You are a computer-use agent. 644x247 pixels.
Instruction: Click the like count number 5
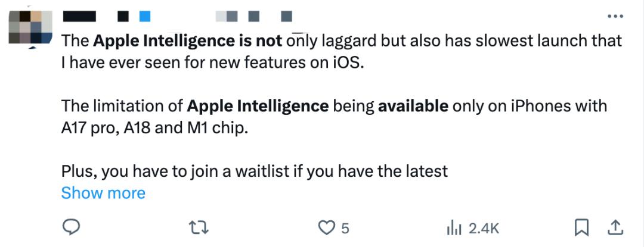(345, 228)
